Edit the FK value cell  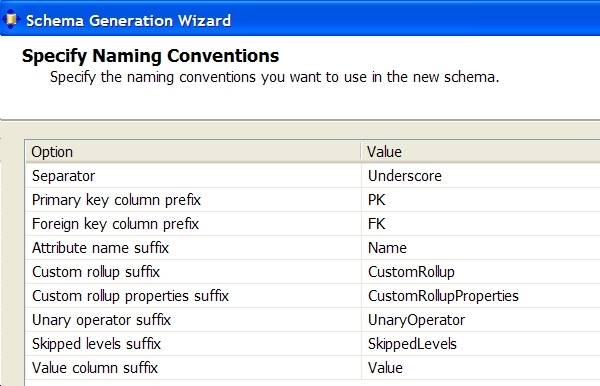tap(481, 224)
